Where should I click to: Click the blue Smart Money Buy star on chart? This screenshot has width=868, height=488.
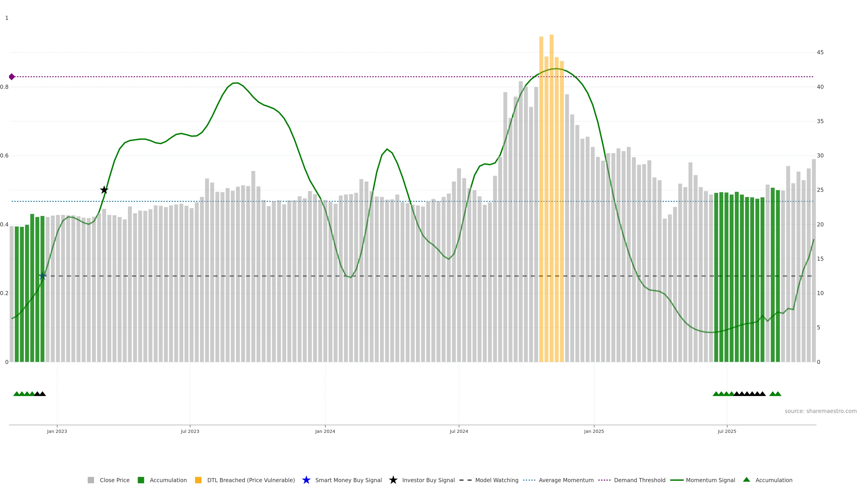[x=42, y=276]
